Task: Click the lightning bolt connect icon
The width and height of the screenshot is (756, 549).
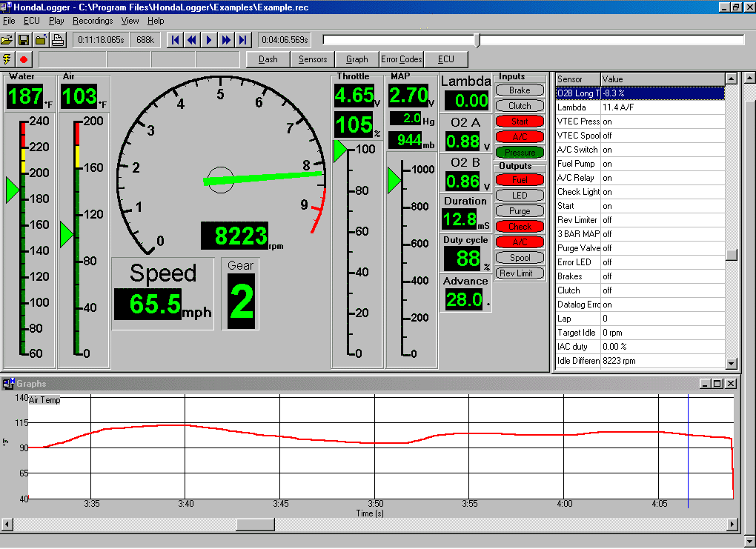Action: tap(7, 59)
